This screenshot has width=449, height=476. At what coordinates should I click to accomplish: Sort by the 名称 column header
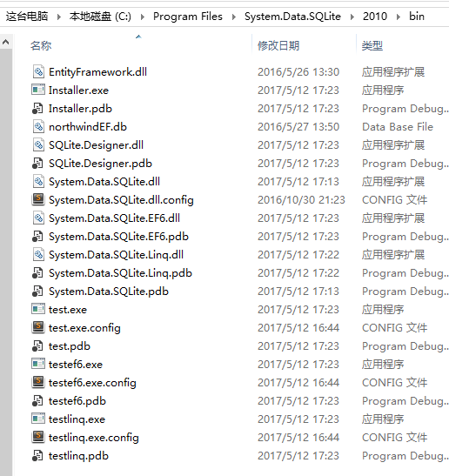(x=41, y=46)
